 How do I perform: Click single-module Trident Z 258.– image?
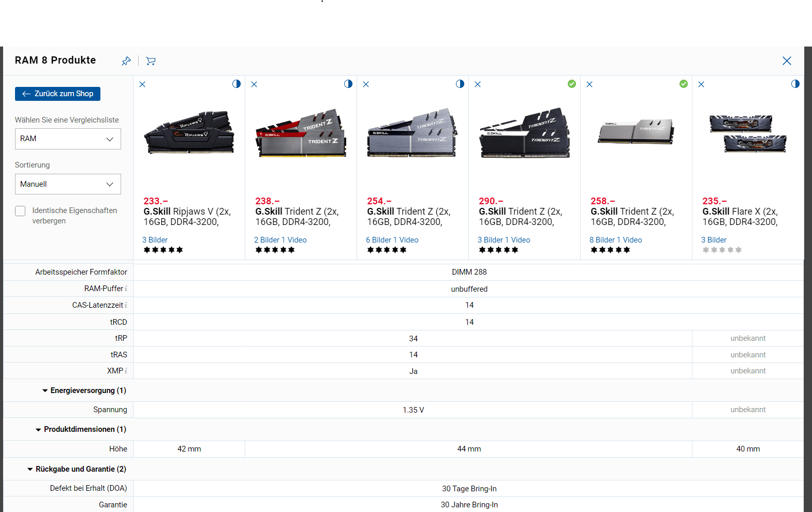[x=636, y=131]
